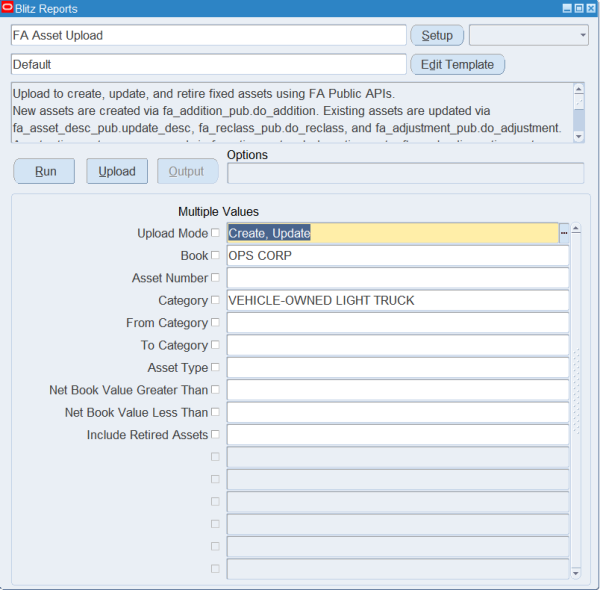
Task: Click the Edit Template button
Action: click(x=457, y=64)
